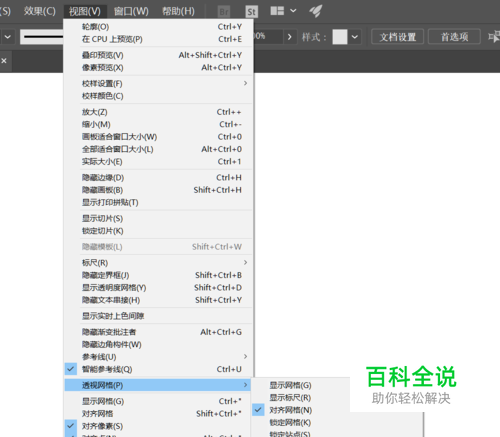This screenshot has width=500, height=437.
Task: Select 像素预览(X) menu entry
Action: tap(158, 68)
